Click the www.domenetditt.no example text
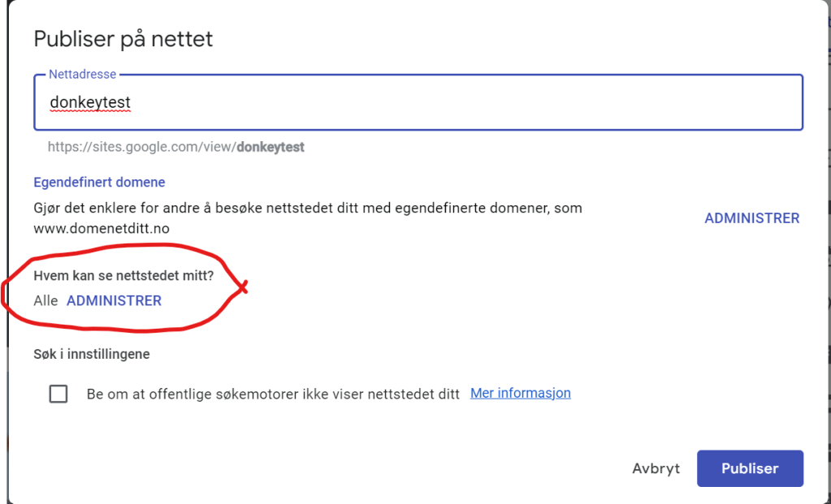Screen dimensions: 831x504 [101, 229]
